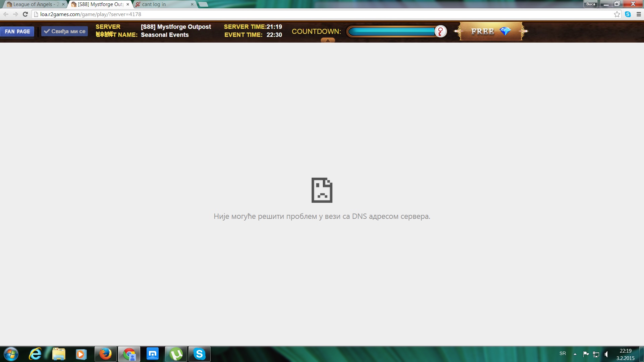Screen dimensions: 644x362
Task: Bookmark this page with the star icon
Action: [x=617, y=14]
